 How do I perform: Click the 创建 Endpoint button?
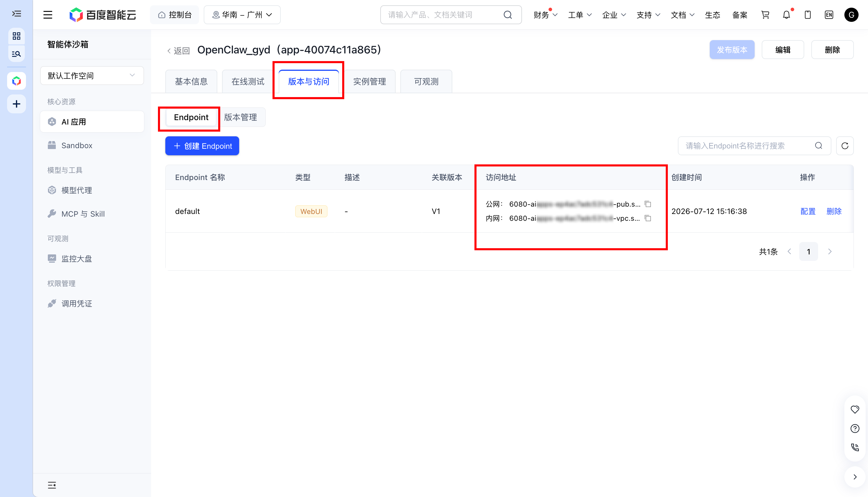click(202, 146)
